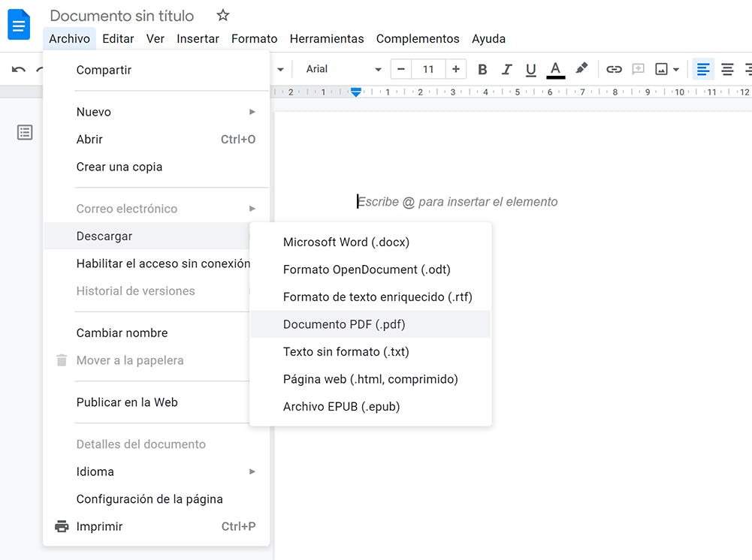Choose Documento PDF (.pdf) export option
This screenshot has width=752, height=560.
point(345,324)
